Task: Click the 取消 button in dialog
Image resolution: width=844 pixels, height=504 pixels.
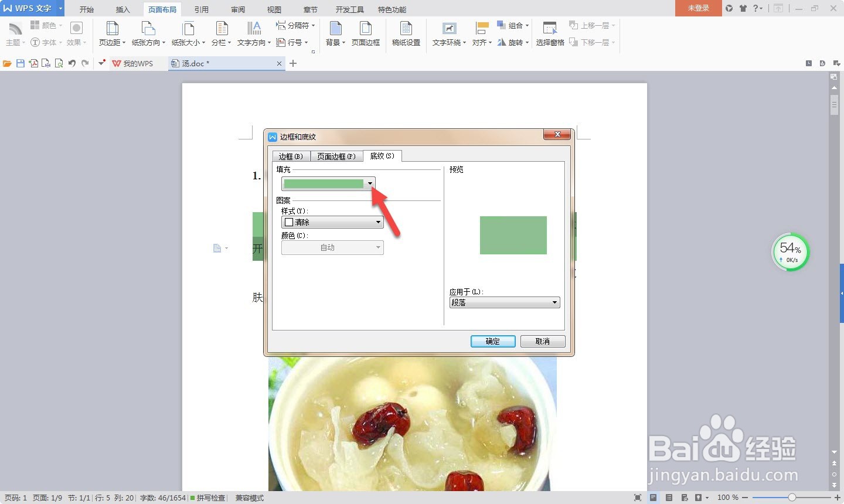Action: [543, 341]
